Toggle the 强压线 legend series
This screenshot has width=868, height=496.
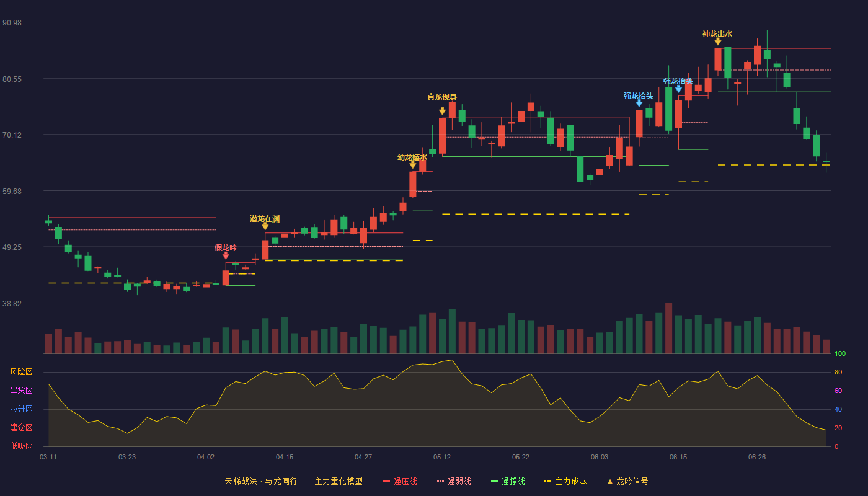(400, 481)
